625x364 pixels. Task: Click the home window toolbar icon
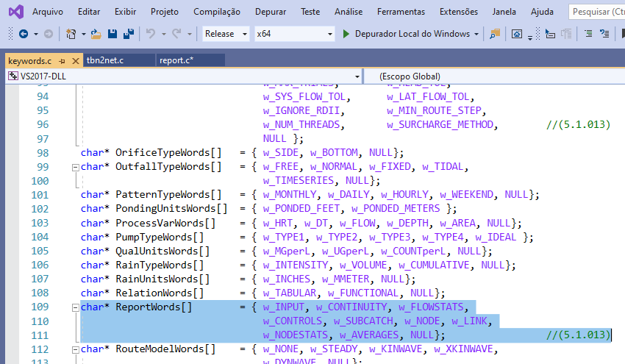pos(517,34)
